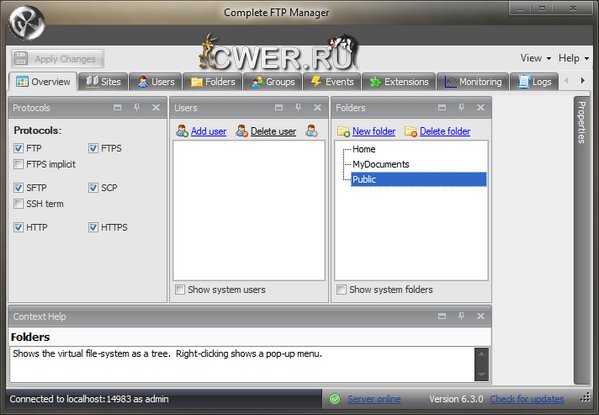Viewport: 599px width, 415px height.
Task: Click the Check for updates link
Action: click(x=527, y=399)
